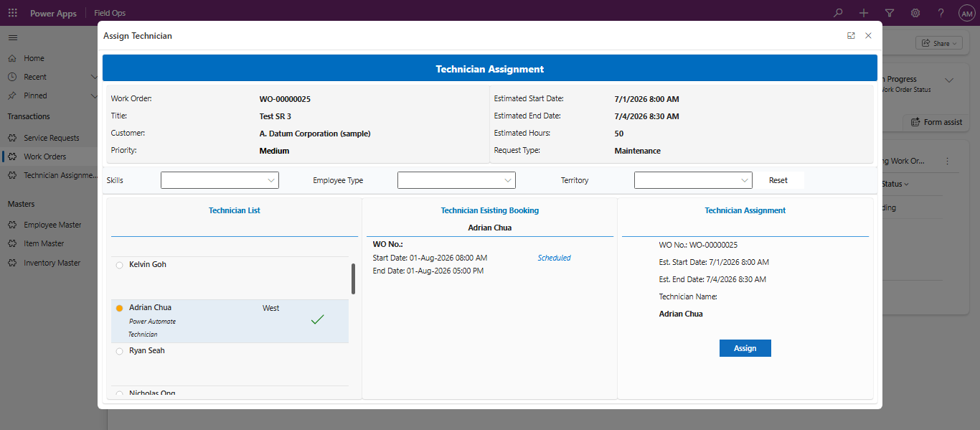980x430 pixels.
Task: Open the Skills dropdown
Action: [220, 180]
